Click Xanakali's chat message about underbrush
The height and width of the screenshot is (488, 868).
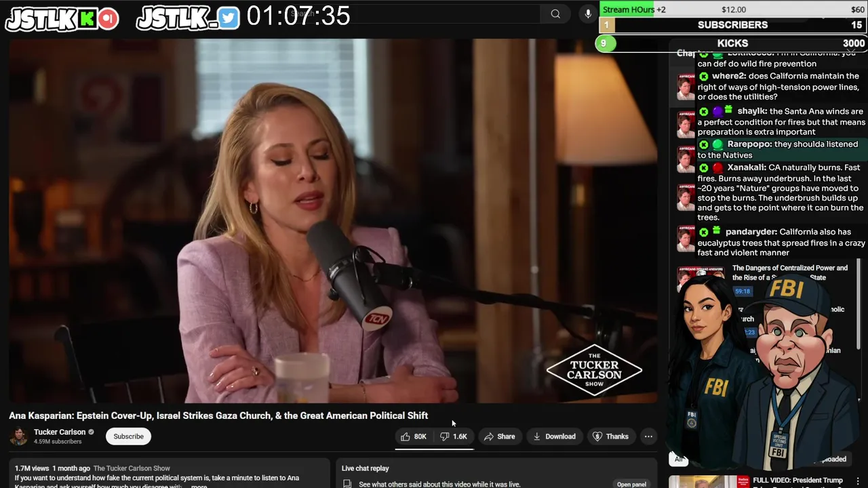click(x=781, y=192)
